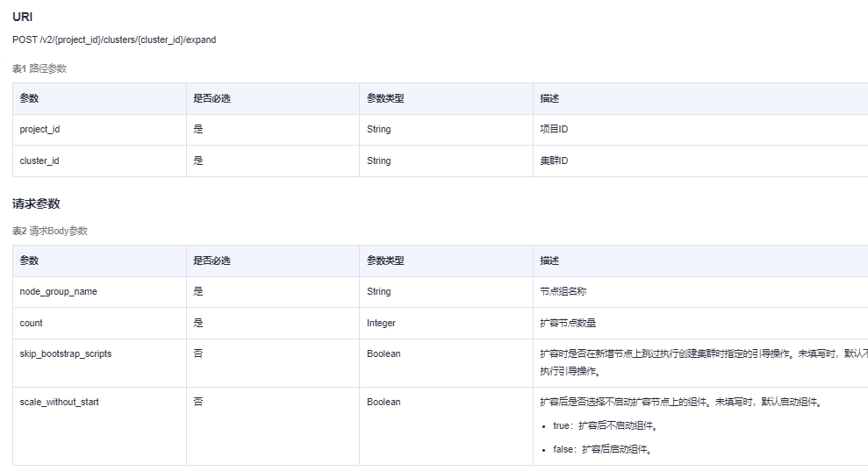The height and width of the screenshot is (471, 868).
Task: Click the 表1 路径参数 table caption
Action: tap(39, 68)
